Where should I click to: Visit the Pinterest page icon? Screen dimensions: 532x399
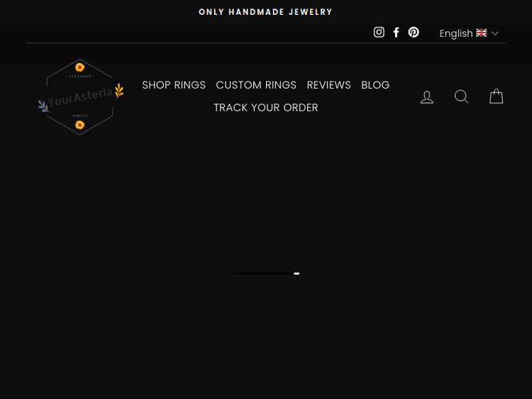414,33
